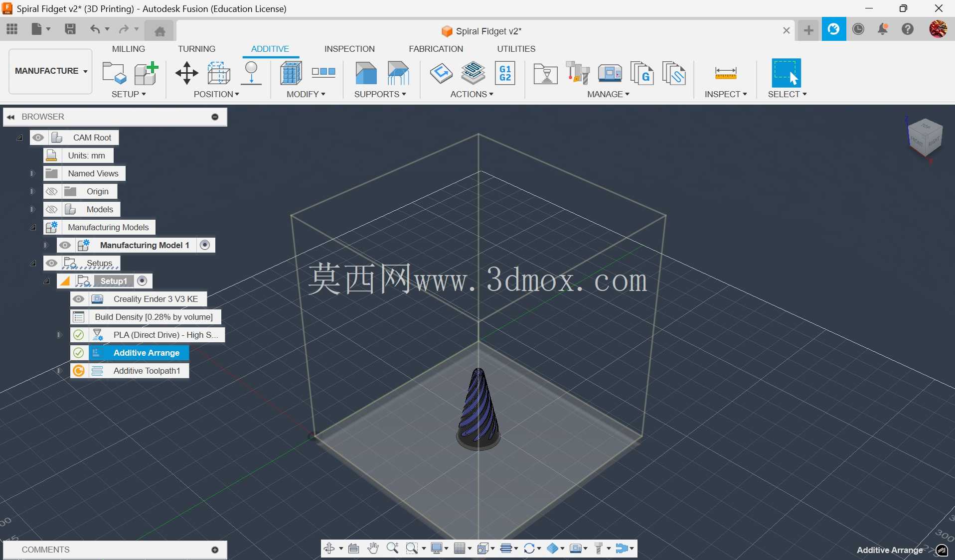
Task: Show the hidden Models folder
Action: pos(51,209)
